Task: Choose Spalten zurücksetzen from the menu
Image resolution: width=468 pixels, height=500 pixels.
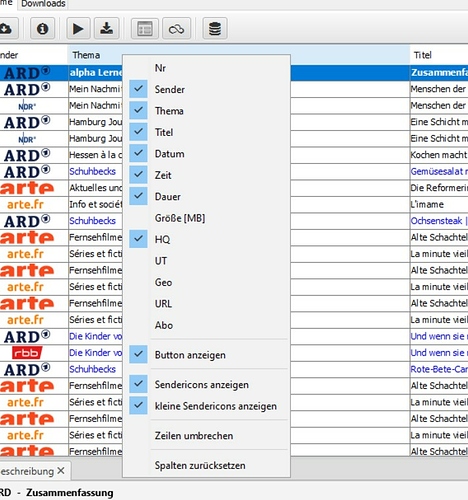Action: [x=200, y=465]
